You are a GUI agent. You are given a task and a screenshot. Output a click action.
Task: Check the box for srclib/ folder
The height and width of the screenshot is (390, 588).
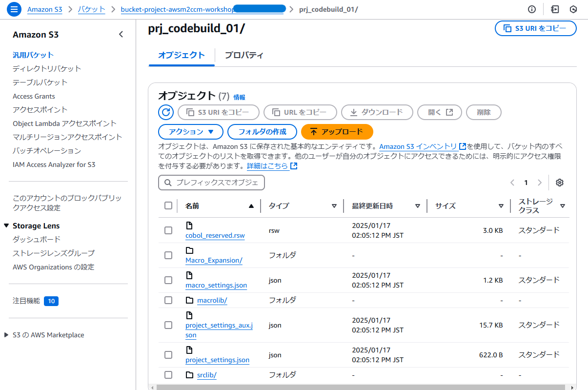(168, 375)
